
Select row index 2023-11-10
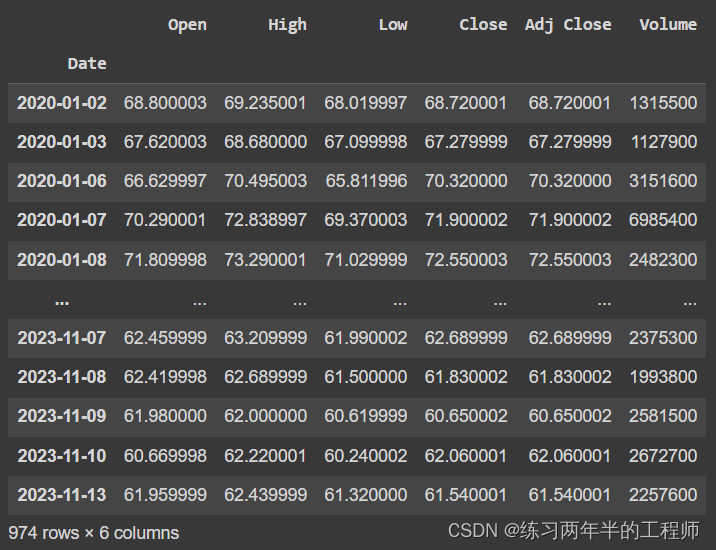click(x=62, y=456)
